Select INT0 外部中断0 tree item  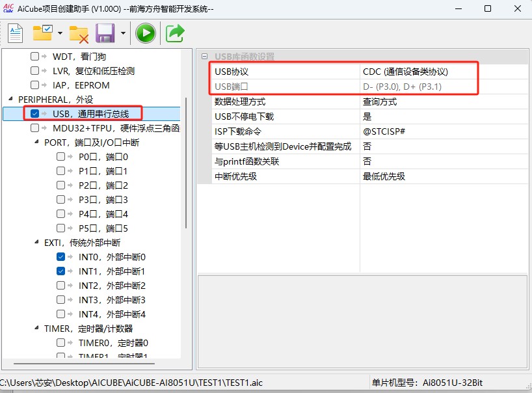click(x=112, y=257)
